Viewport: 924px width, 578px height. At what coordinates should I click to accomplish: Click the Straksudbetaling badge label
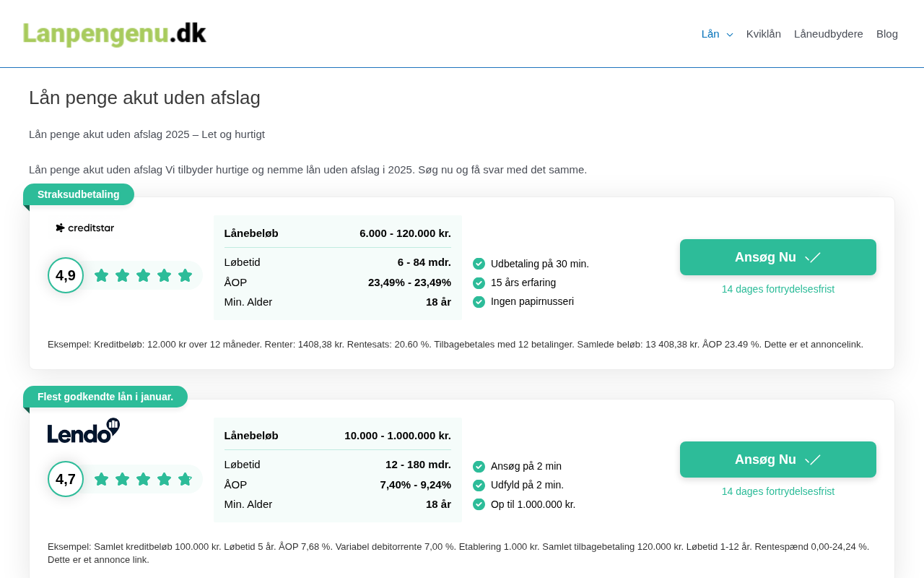pyautogui.click(x=79, y=194)
